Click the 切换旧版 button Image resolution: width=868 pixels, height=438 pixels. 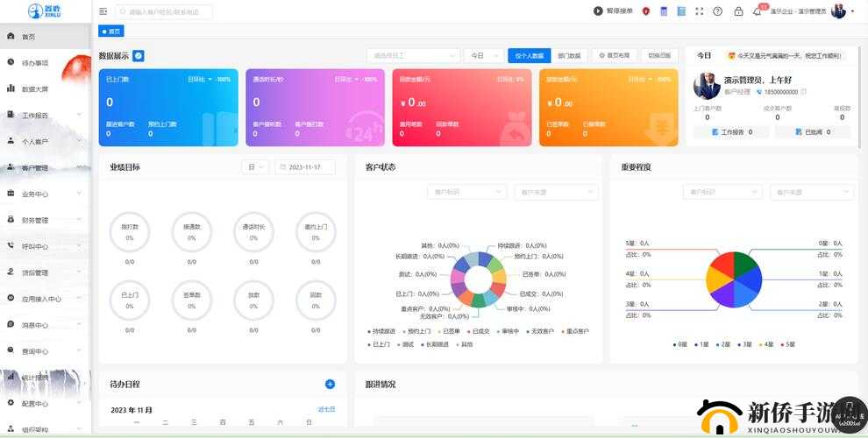pyautogui.click(x=659, y=56)
